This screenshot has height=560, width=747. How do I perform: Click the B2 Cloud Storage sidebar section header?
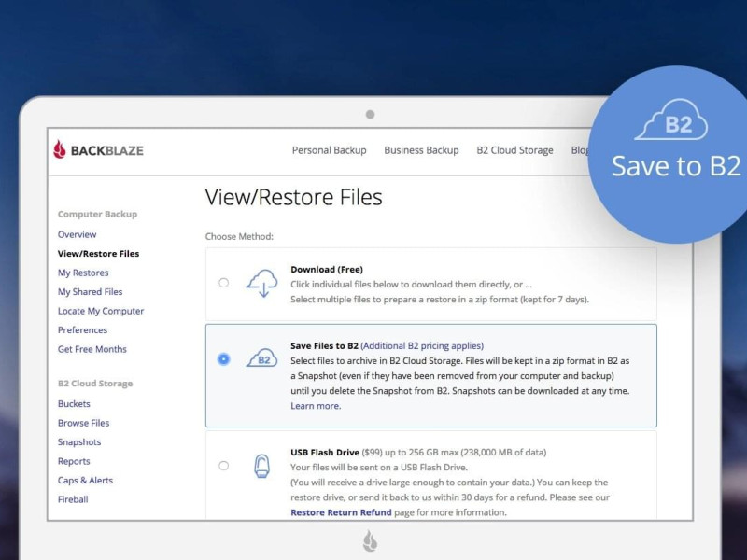pos(95,384)
